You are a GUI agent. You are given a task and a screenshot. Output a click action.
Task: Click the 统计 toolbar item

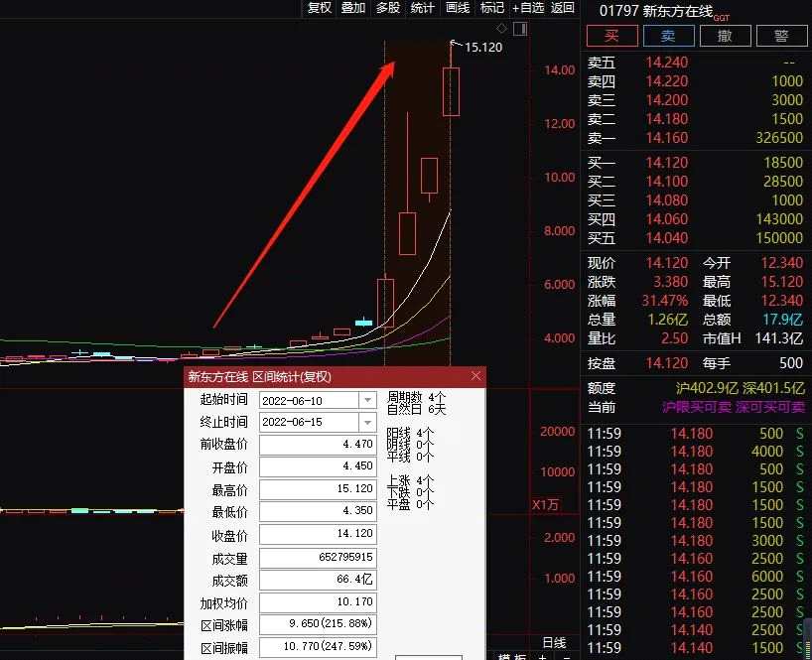[x=423, y=8]
